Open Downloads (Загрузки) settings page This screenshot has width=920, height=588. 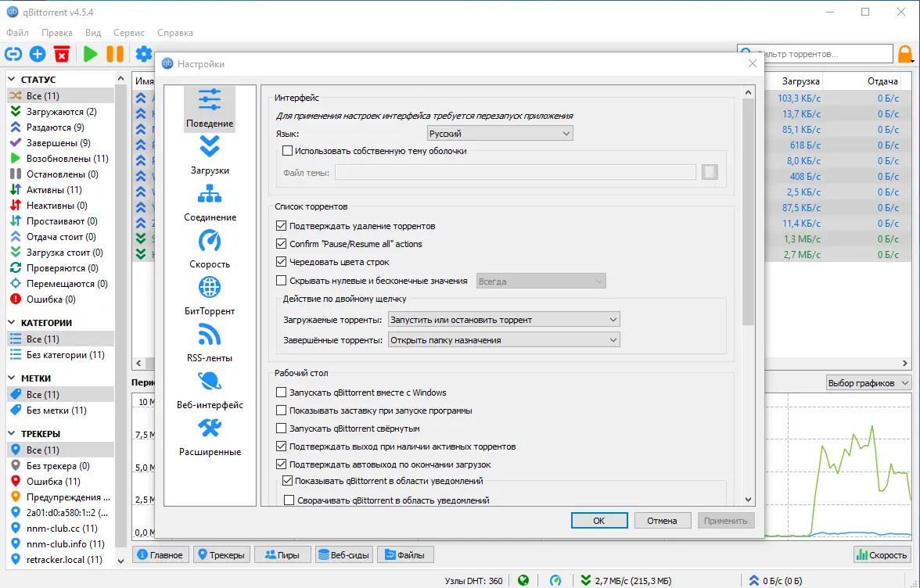210,156
